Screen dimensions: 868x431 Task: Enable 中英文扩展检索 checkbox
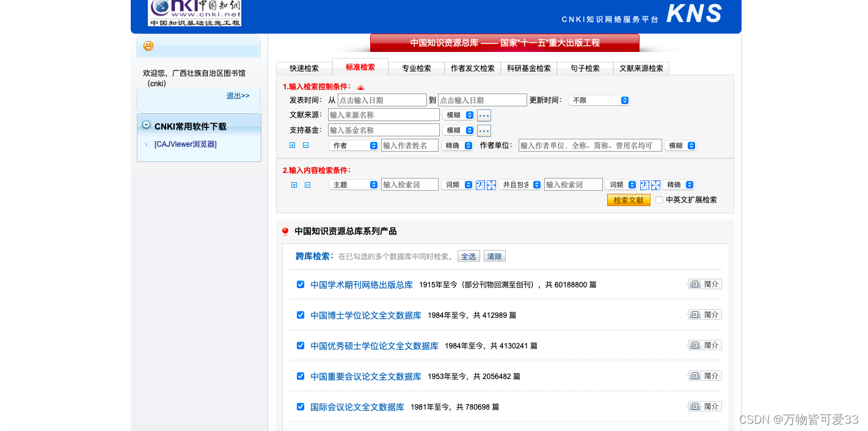coord(659,200)
